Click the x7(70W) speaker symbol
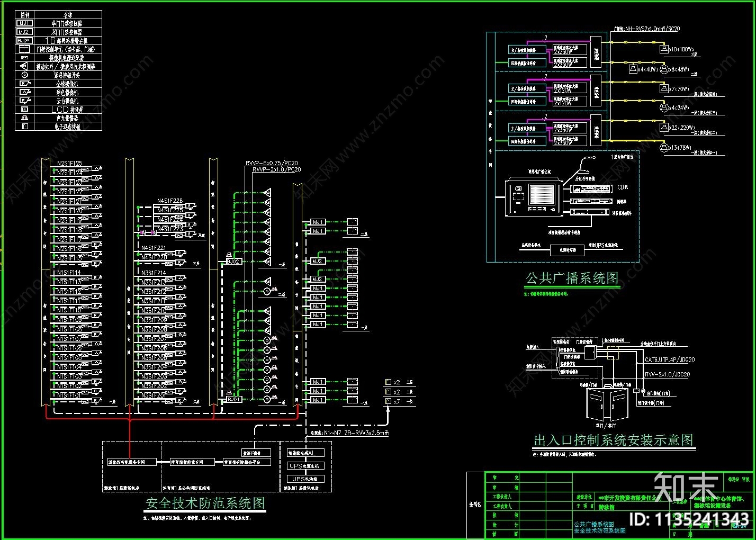The width and height of the screenshot is (756, 540). [664, 89]
